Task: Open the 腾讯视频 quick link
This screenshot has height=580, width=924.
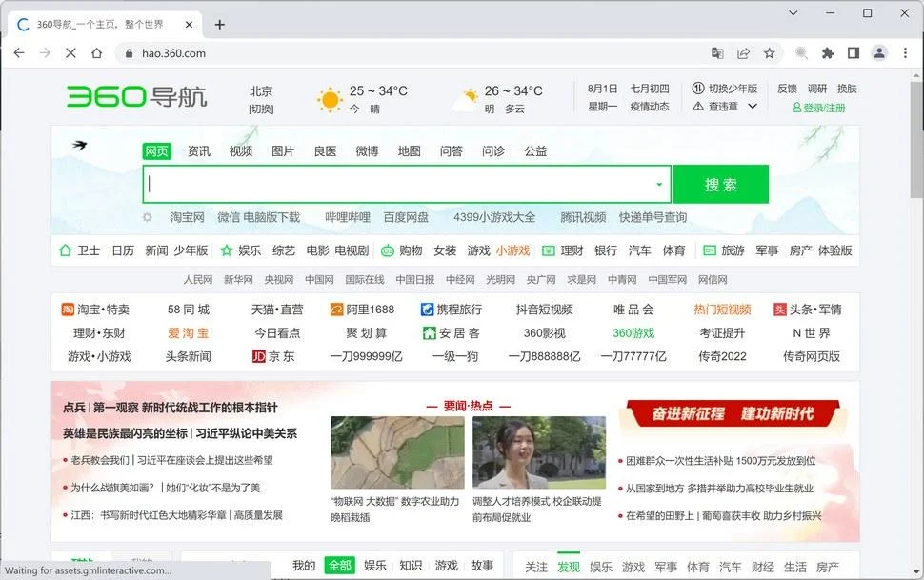Action: coord(583,217)
